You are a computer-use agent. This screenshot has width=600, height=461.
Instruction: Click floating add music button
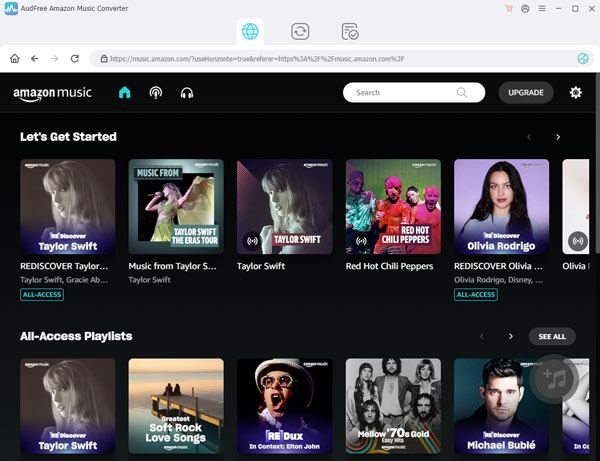point(554,379)
